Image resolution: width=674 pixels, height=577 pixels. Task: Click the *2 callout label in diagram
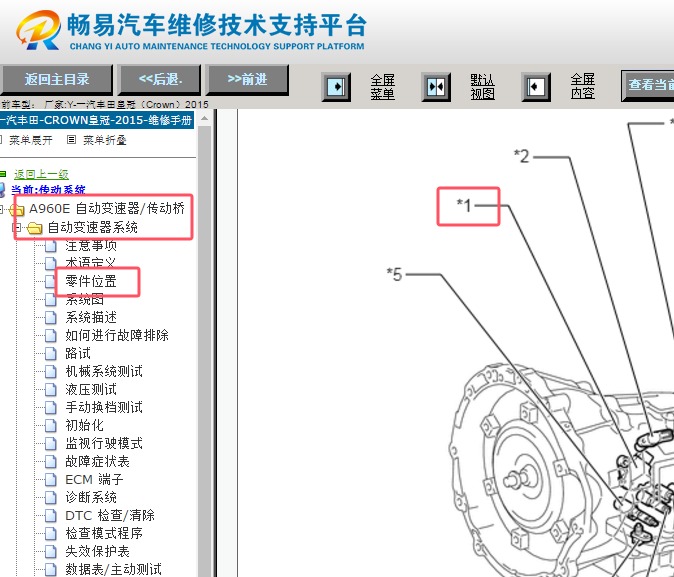coord(522,156)
